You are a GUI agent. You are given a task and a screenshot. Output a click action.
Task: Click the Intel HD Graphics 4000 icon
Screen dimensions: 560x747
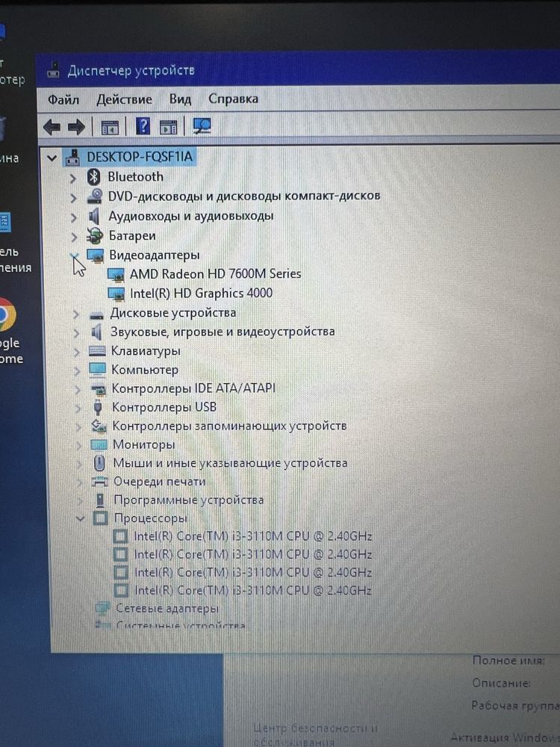pyautogui.click(x=116, y=294)
